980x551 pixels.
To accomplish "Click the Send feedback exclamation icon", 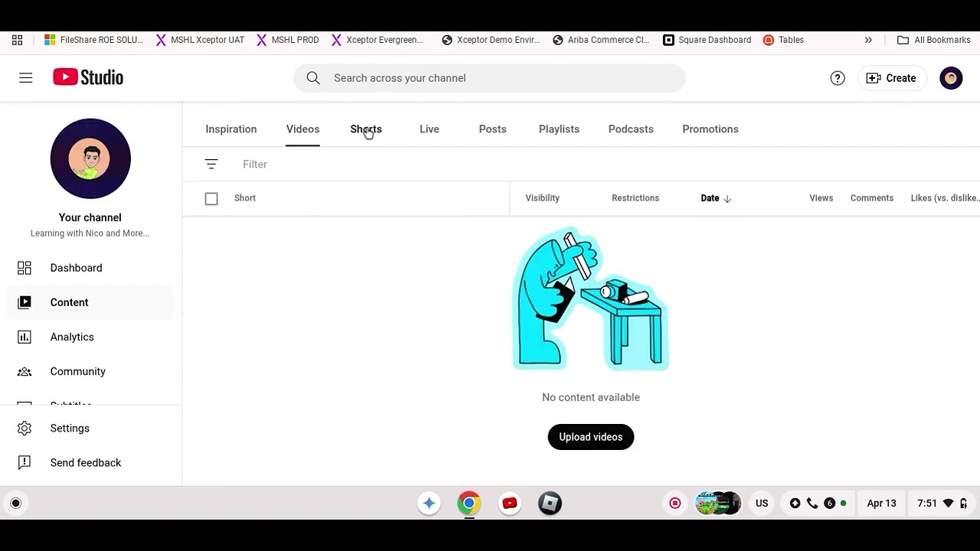I will (24, 463).
